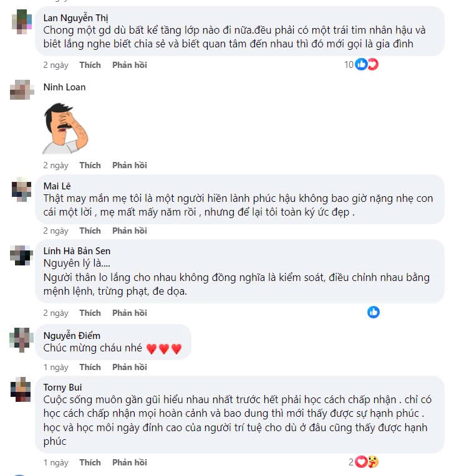Screen dimensions: 469x476
Task: Click Phản hồi under Torny Bui's comment
Action: [129, 462]
